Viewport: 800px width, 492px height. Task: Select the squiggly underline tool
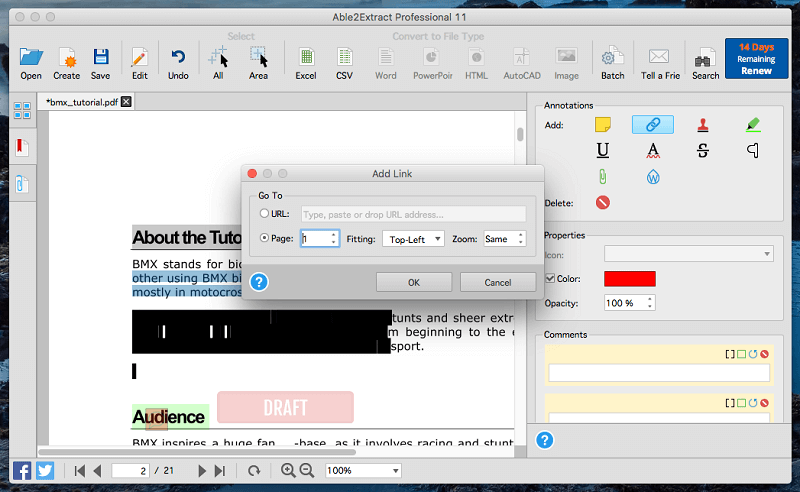[x=653, y=151]
